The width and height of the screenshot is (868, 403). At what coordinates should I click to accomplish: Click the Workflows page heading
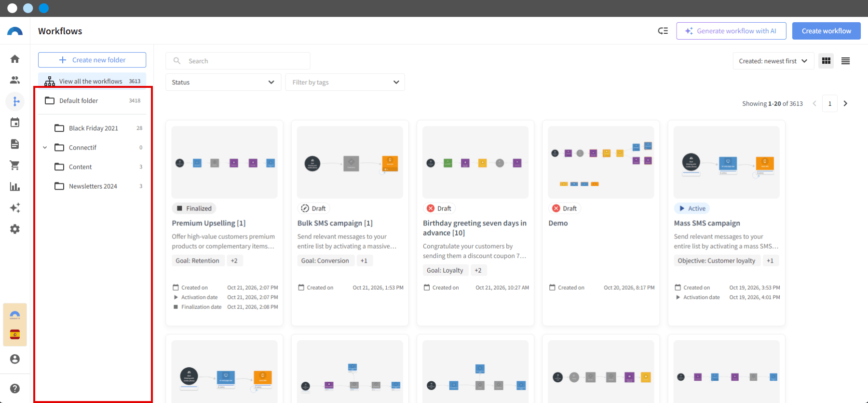[60, 31]
